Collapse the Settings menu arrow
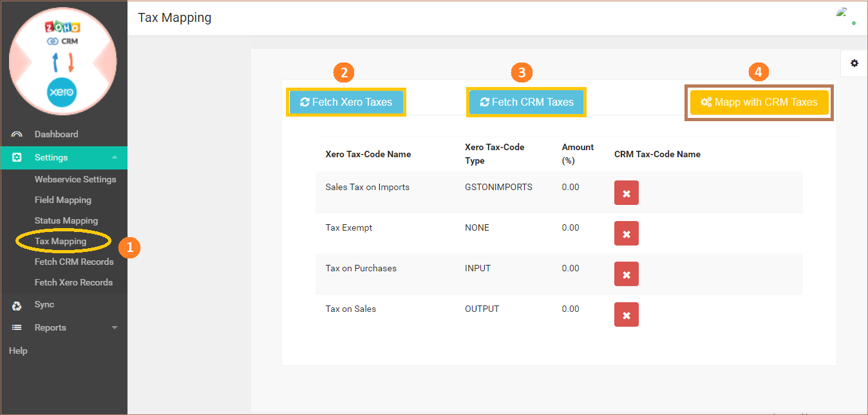 115,158
